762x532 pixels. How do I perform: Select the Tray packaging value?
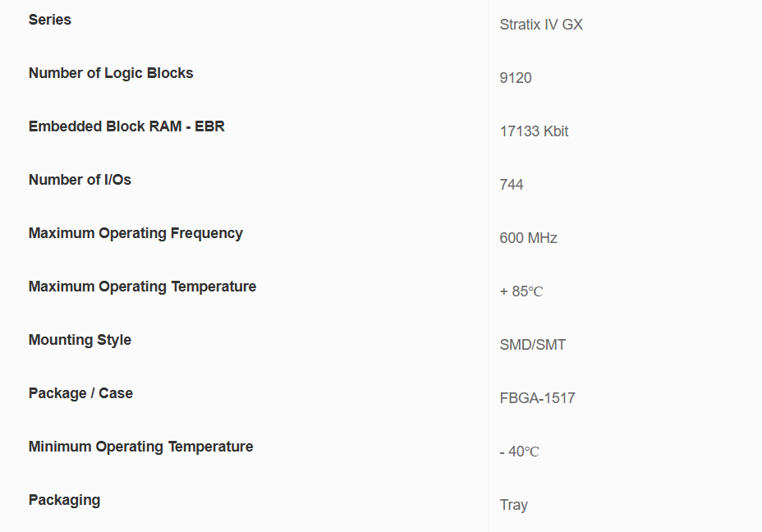pos(513,505)
